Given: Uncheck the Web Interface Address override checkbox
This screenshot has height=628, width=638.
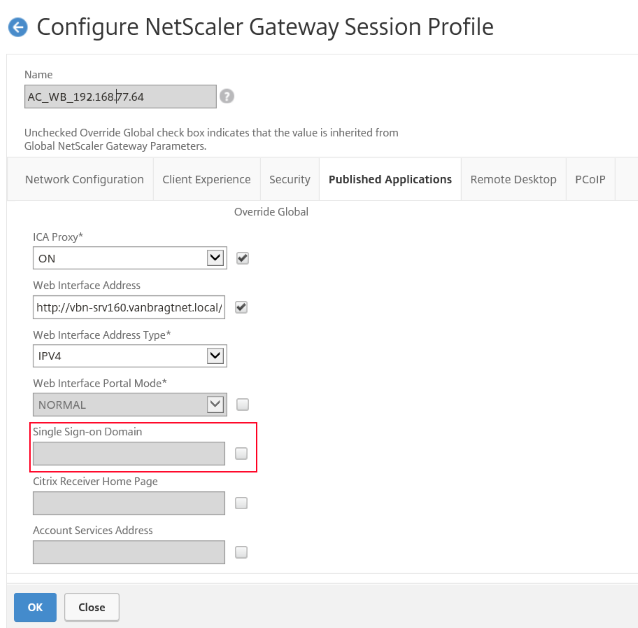Looking at the screenshot, I should coord(241,307).
